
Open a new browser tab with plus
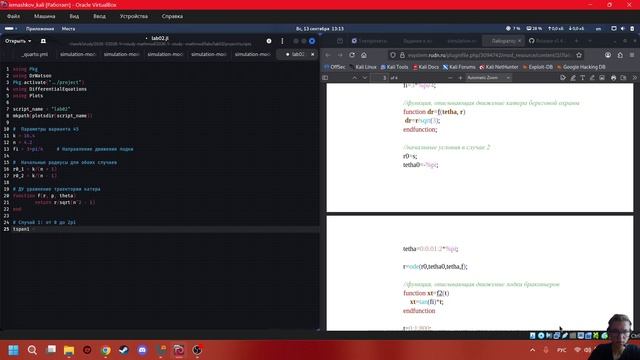[x=576, y=41]
